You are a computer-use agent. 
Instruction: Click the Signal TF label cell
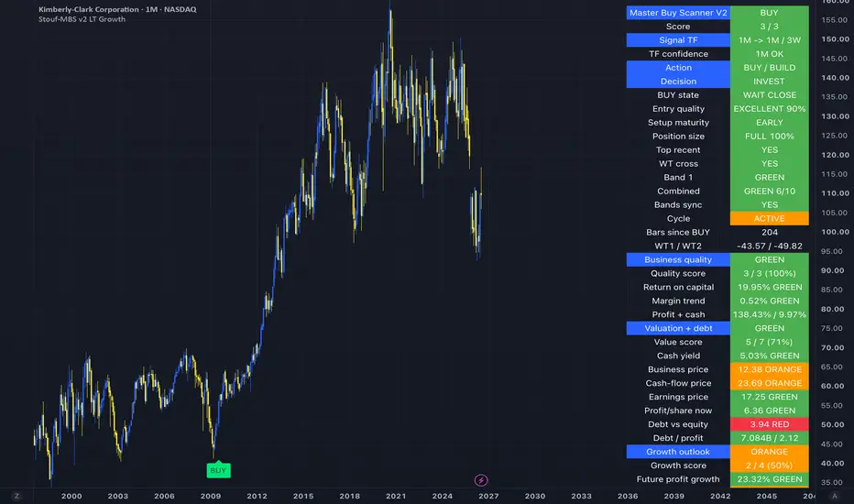(x=678, y=39)
